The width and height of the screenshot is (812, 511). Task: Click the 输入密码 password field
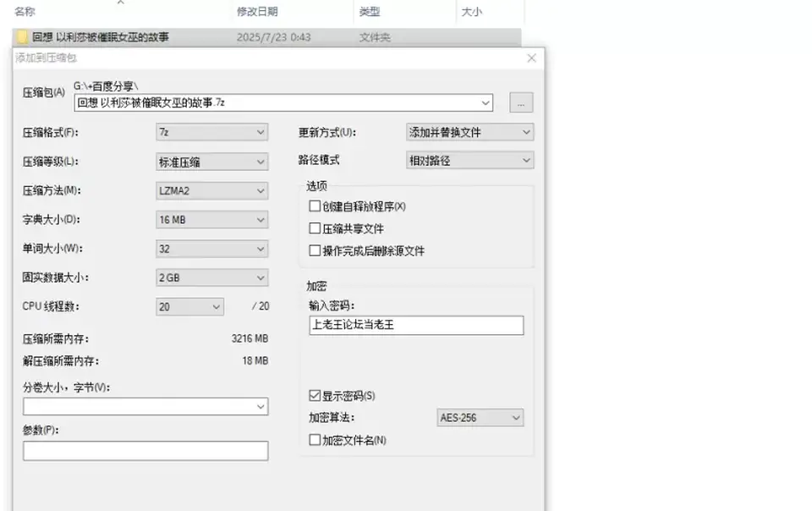coord(416,325)
